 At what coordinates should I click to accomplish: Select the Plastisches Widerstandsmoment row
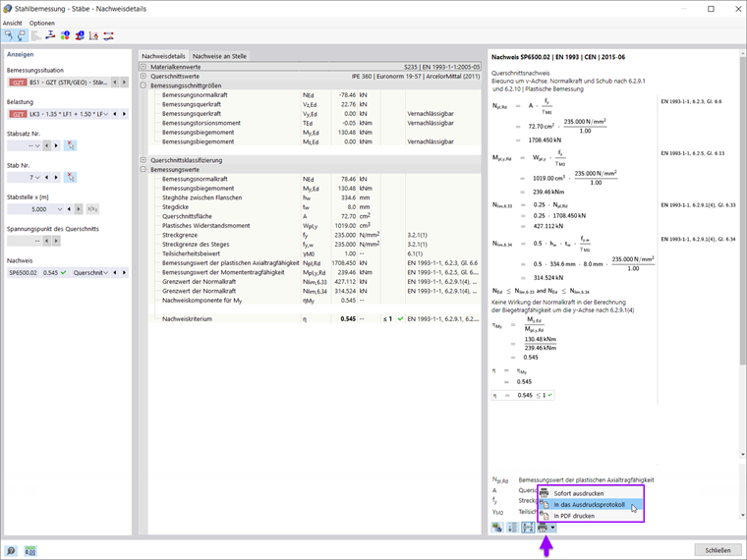tap(315, 226)
